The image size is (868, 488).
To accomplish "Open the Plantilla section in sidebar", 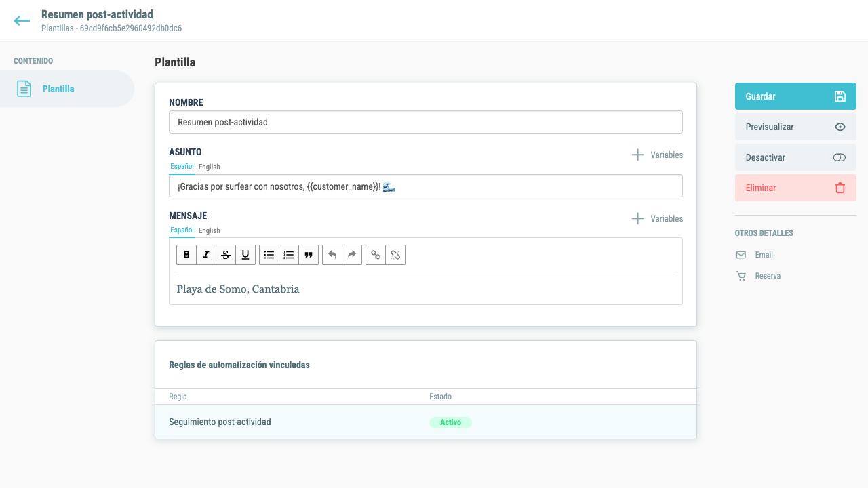I will click(x=67, y=89).
